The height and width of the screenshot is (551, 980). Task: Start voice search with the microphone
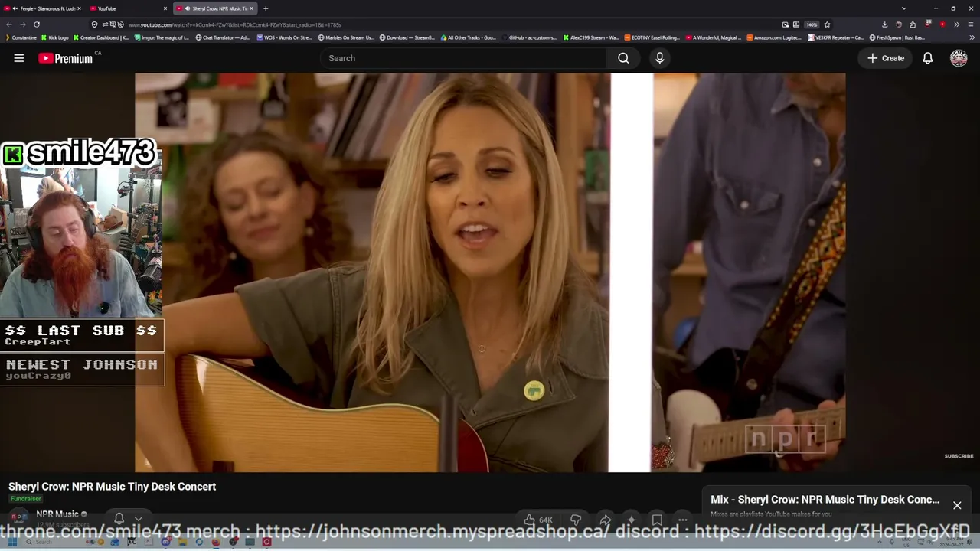pos(660,58)
